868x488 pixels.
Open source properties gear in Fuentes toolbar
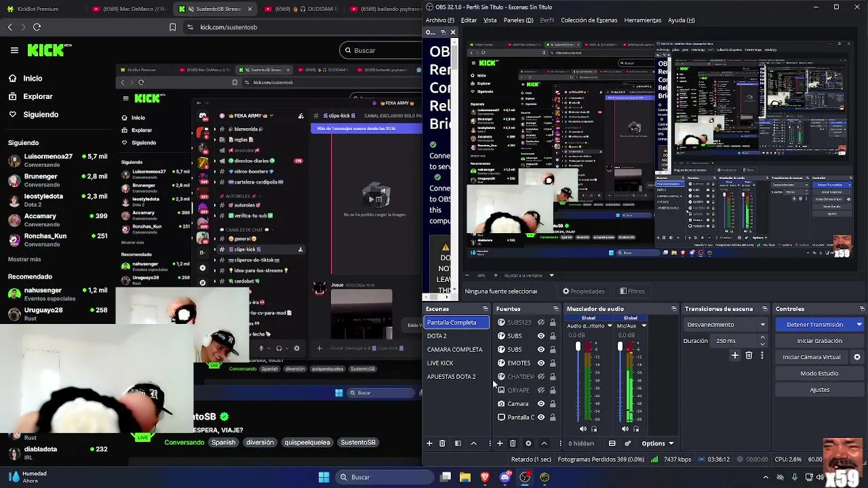pos(528,443)
